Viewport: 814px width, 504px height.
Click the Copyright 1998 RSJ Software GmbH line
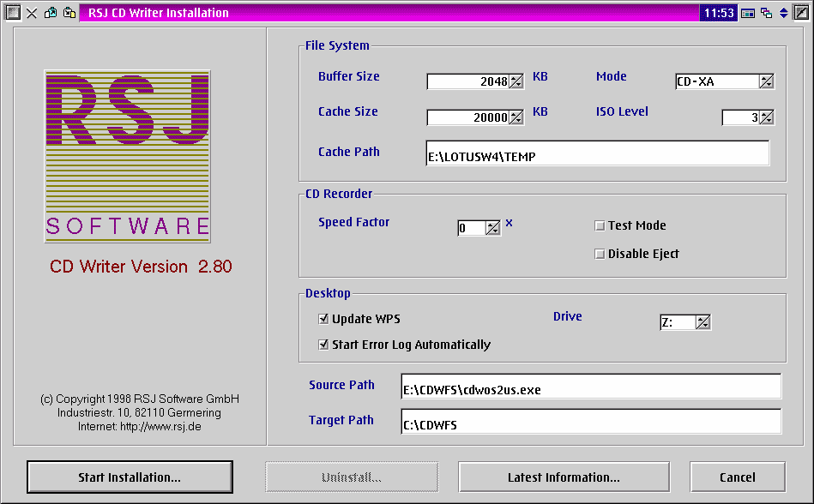tap(140, 399)
